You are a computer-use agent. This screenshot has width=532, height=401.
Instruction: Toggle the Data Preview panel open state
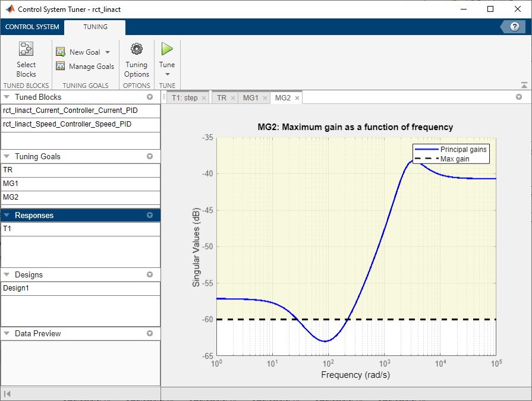pos(7,334)
